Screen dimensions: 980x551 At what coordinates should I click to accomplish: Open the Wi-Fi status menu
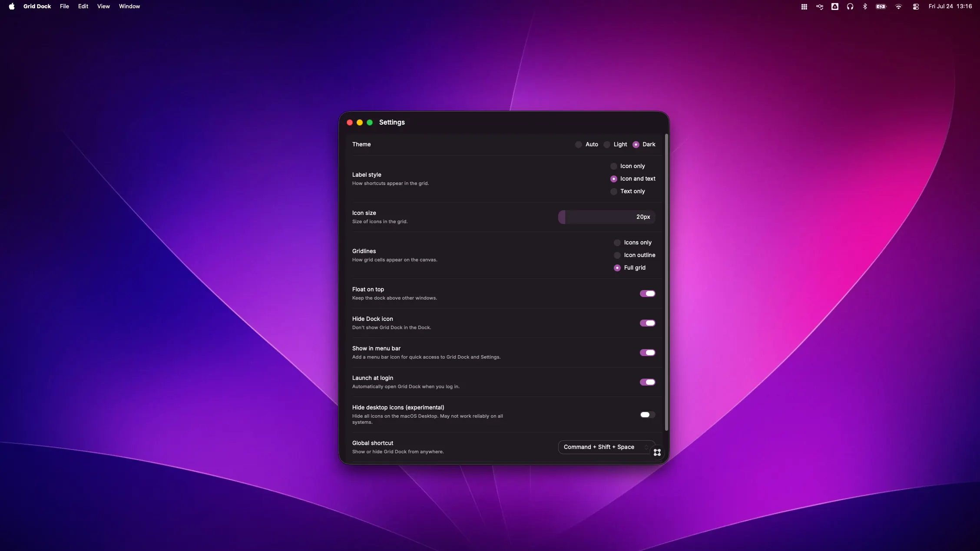pyautogui.click(x=898, y=7)
